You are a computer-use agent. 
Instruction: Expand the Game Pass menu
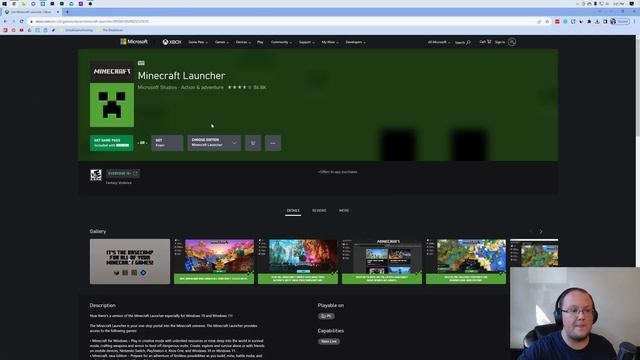[x=198, y=42]
